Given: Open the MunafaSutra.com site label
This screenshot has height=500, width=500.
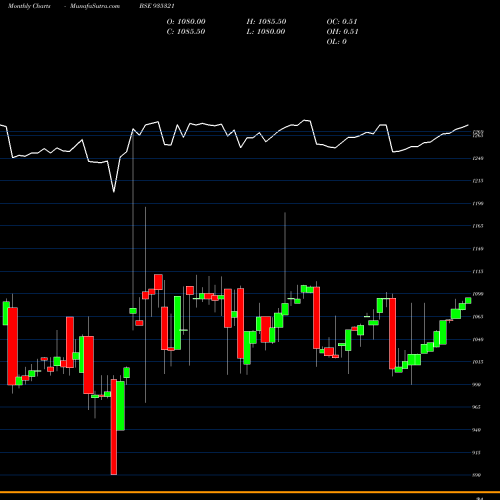Looking at the screenshot, I should (95, 6).
